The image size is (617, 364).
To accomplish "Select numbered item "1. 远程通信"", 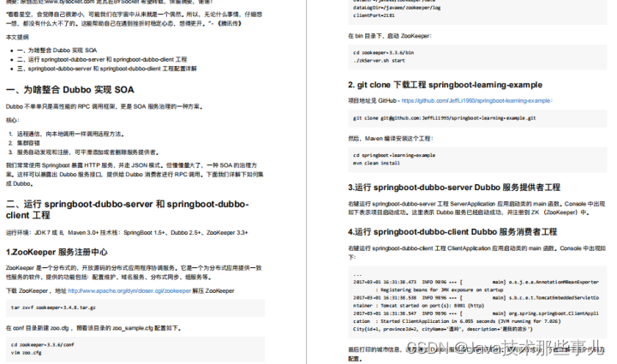I will click(x=67, y=134).
